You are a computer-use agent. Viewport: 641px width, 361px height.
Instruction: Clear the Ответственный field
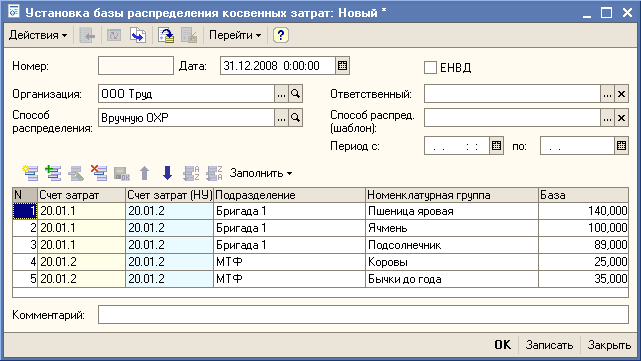click(x=621, y=94)
